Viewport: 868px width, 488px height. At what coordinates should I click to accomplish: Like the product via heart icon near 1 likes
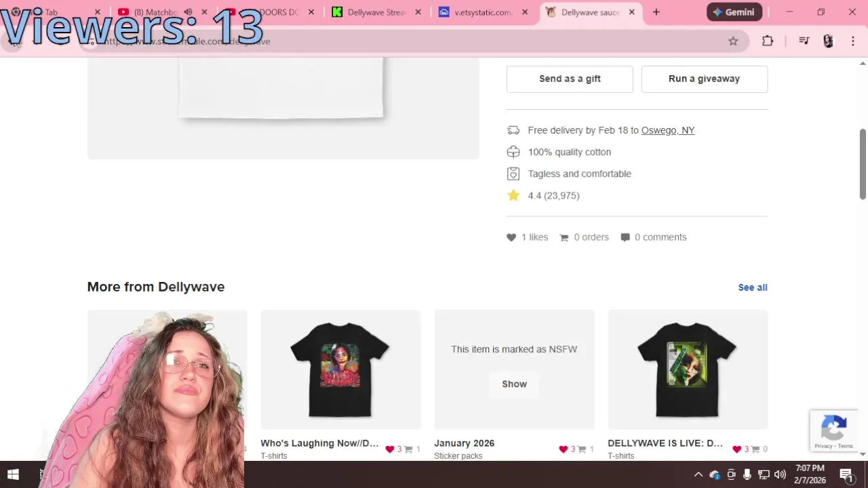pyautogui.click(x=511, y=237)
